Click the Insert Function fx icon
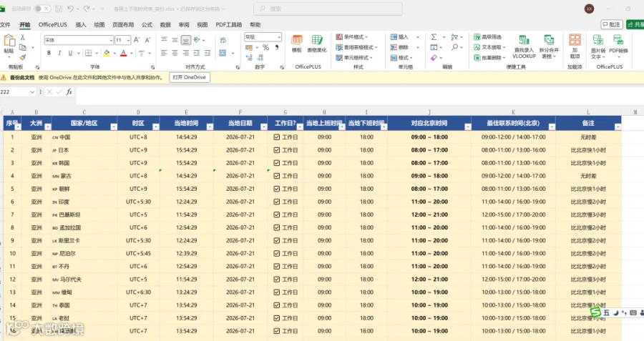Screen dimensions: 644x341 69,92
